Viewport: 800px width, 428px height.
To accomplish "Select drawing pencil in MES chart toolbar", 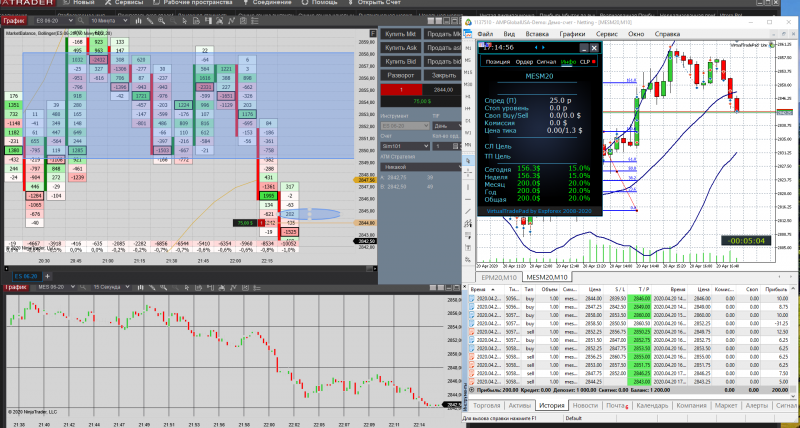I will [150, 287].
